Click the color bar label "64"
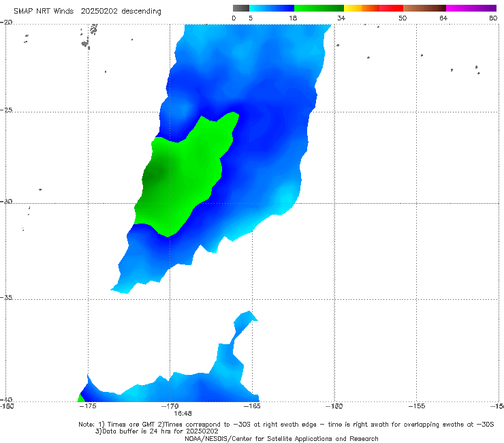 (443, 18)
